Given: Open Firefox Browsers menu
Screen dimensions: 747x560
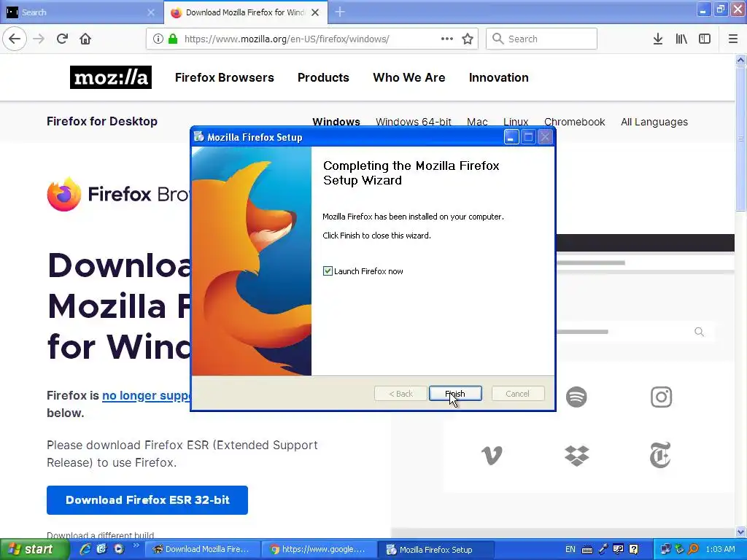Looking at the screenshot, I should 225,77.
